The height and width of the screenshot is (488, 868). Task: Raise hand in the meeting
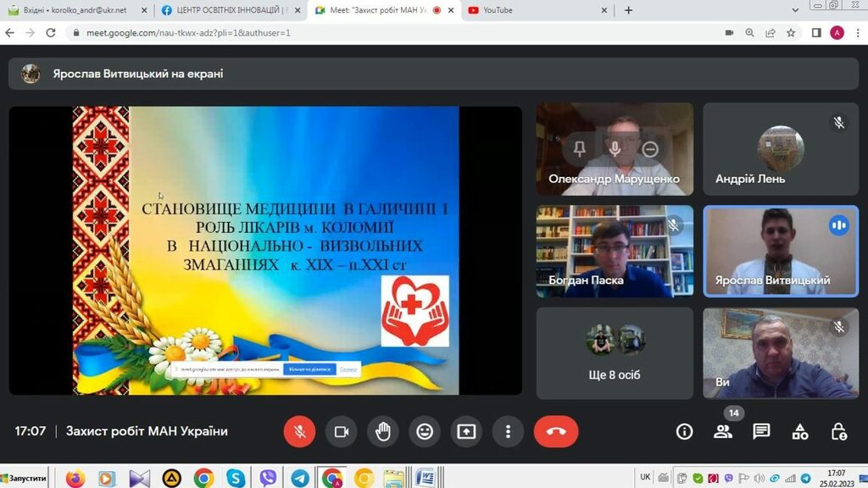click(x=383, y=431)
